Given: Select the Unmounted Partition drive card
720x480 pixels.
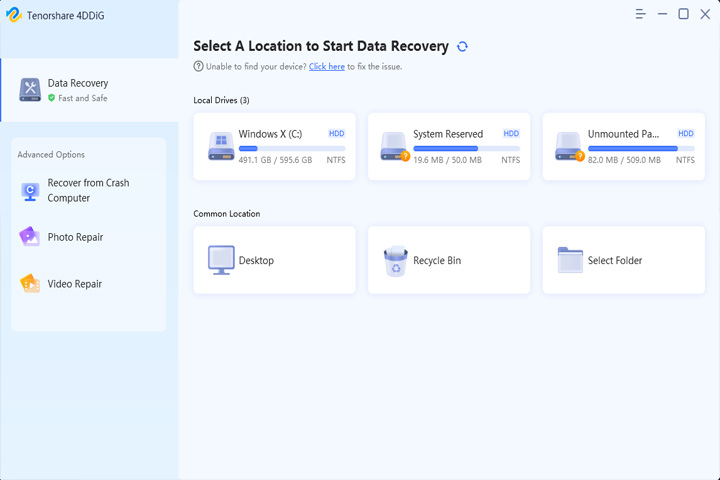Looking at the screenshot, I should click(624, 147).
